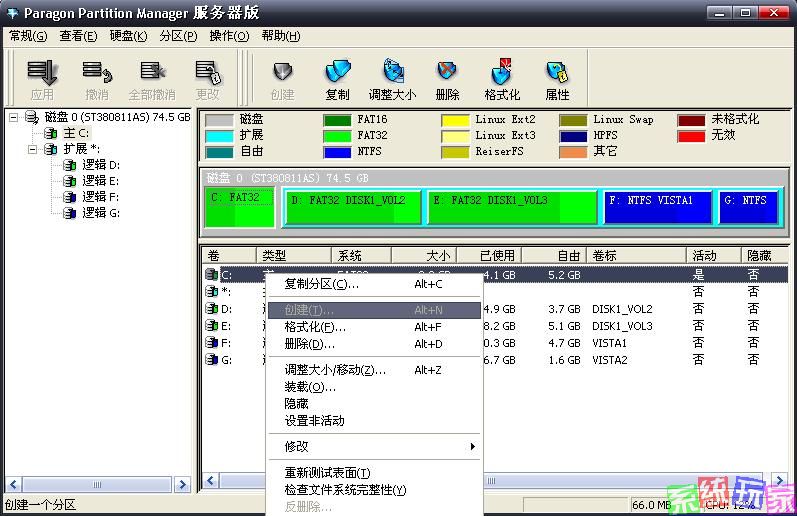
Task: Click right arrow of tree panel scrollbar
Action: click(x=182, y=484)
